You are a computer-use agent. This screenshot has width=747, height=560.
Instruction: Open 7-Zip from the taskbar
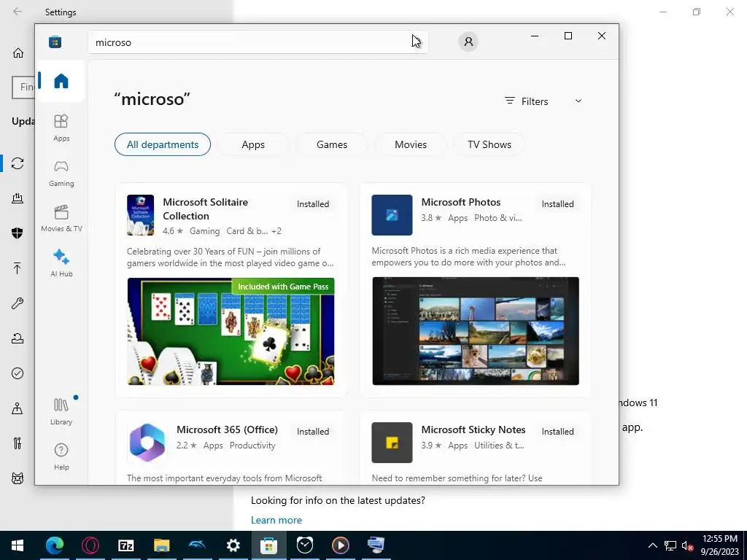(x=125, y=545)
